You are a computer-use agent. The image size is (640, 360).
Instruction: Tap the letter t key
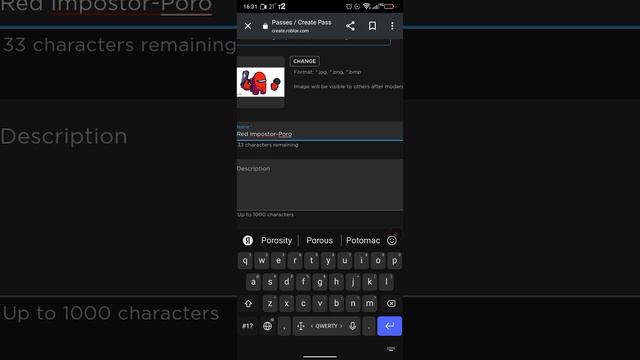coord(311,261)
